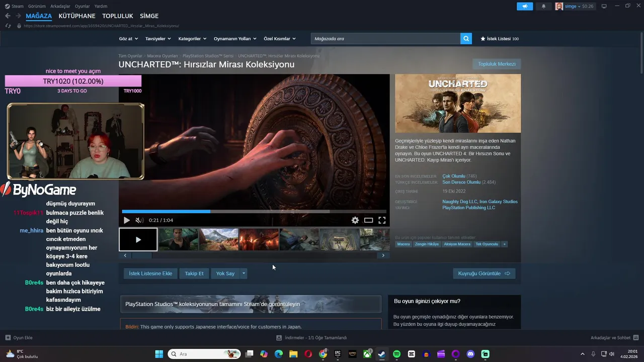Click plus button to add a tag
Screen dimensions: 644x362
click(x=504, y=244)
